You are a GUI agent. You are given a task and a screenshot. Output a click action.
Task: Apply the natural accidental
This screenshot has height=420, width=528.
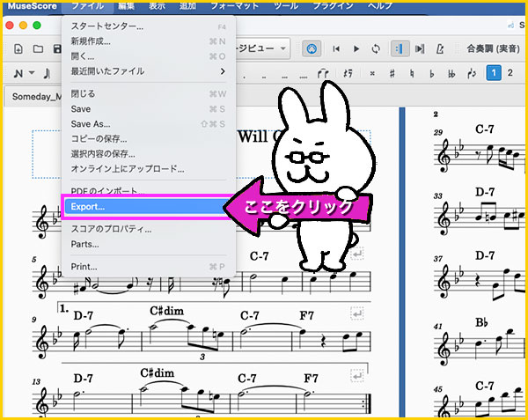(412, 73)
